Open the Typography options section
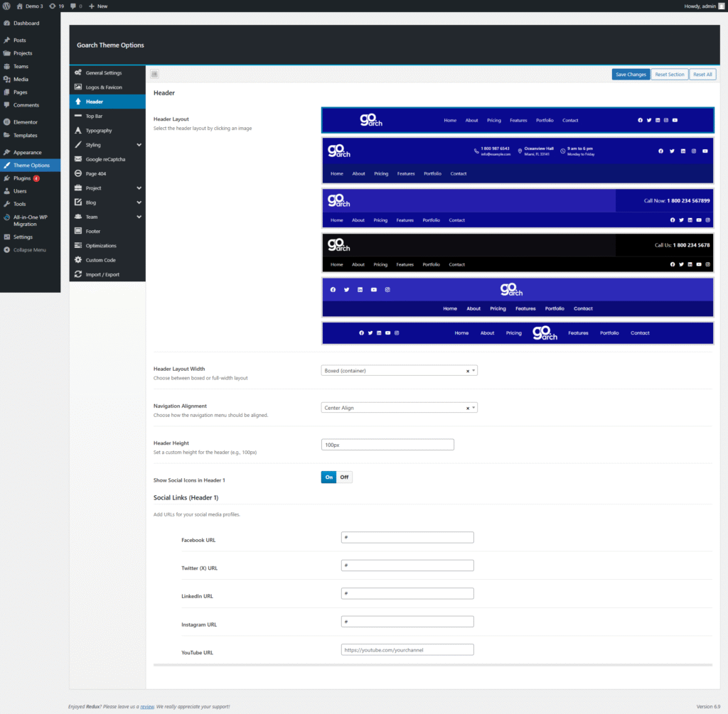This screenshot has height=714, width=728. click(107, 130)
